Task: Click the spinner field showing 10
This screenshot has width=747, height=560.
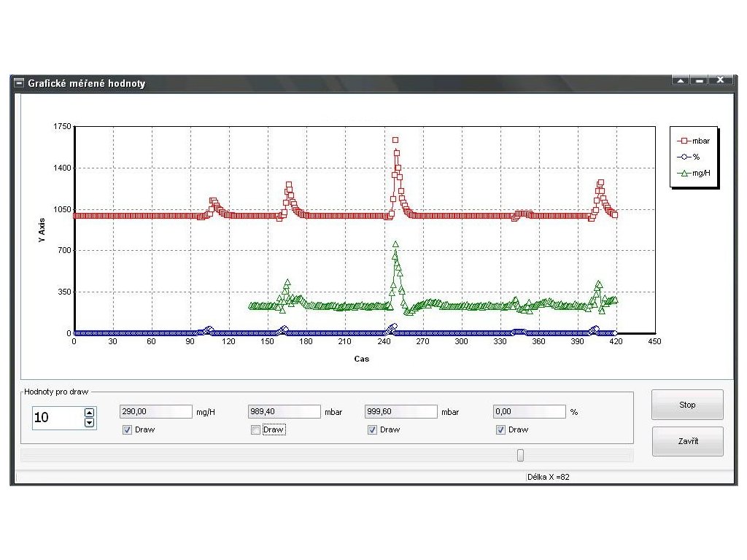Action: click(58, 418)
